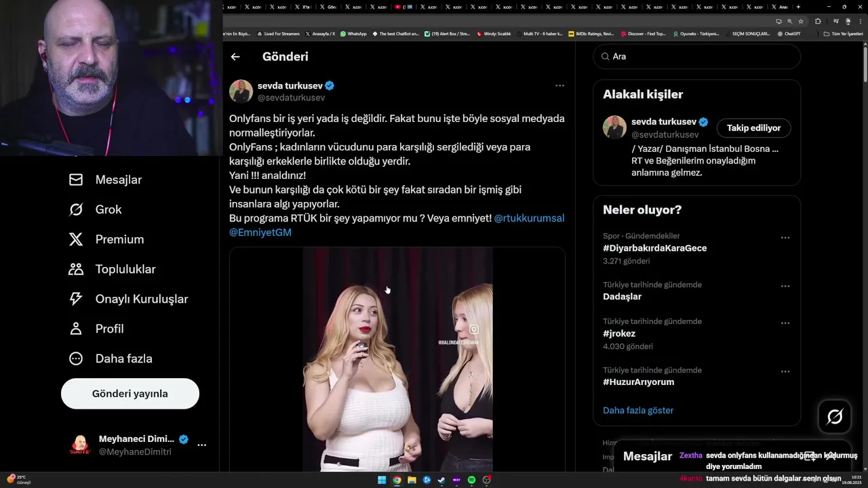The image size is (868, 488).
Task: Click the Instagram icon on the video
Action: (474, 329)
